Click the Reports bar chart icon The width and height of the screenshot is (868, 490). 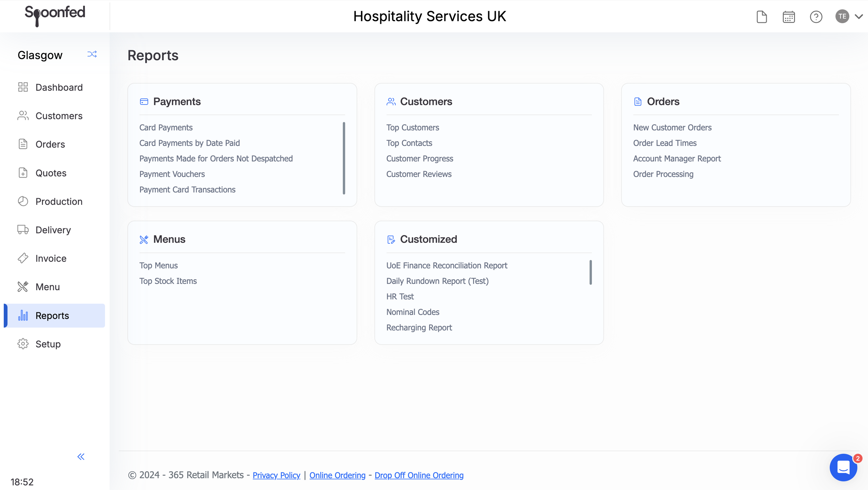point(23,315)
